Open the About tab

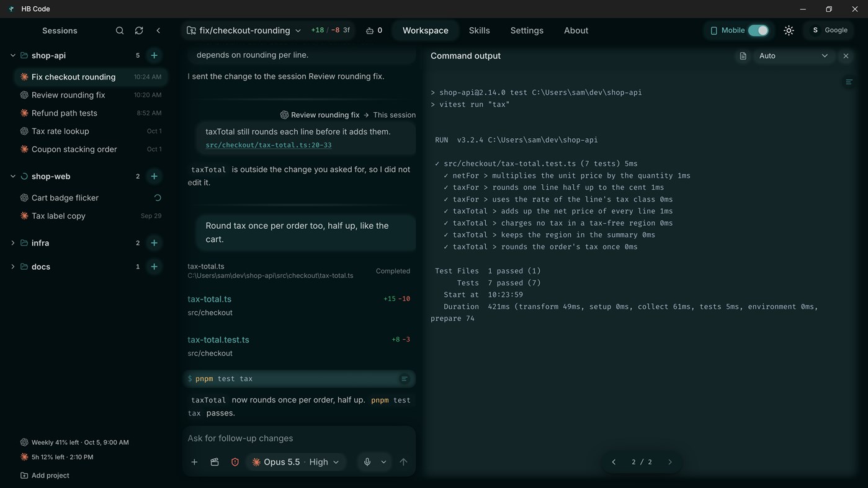(576, 30)
